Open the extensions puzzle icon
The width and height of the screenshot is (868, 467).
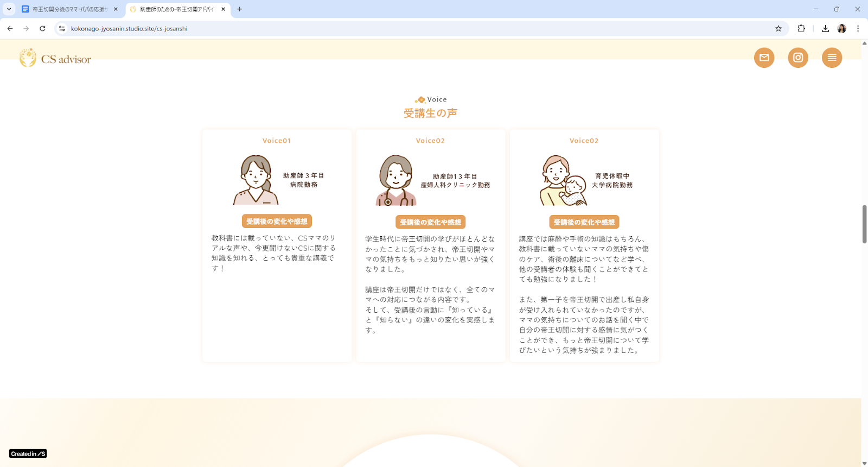(801, 28)
